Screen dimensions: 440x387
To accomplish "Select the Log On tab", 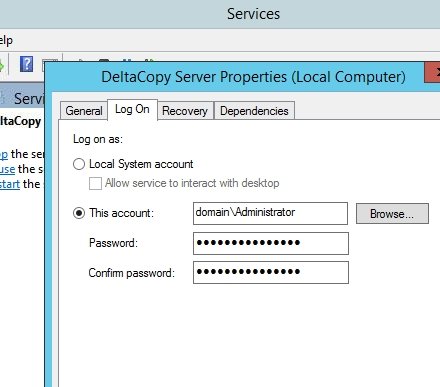I will pyautogui.click(x=132, y=109).
